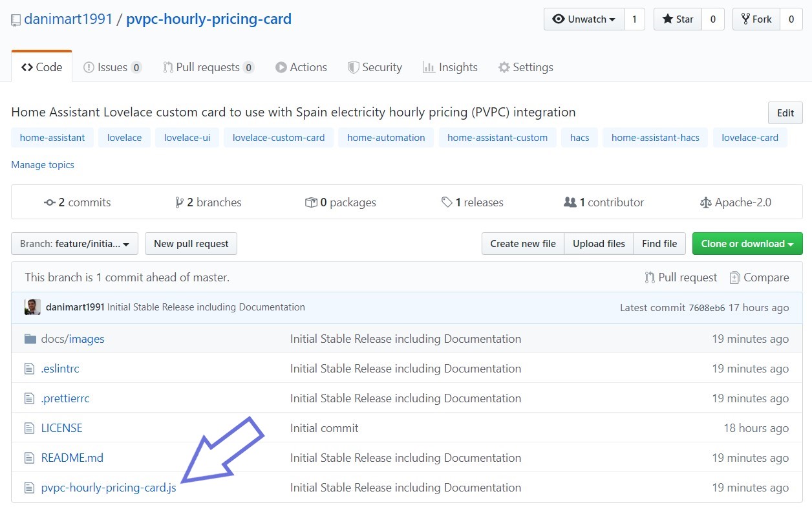Open the Settings tab
This screenshot has height=509, width=812.
click(x=525, y=67)
